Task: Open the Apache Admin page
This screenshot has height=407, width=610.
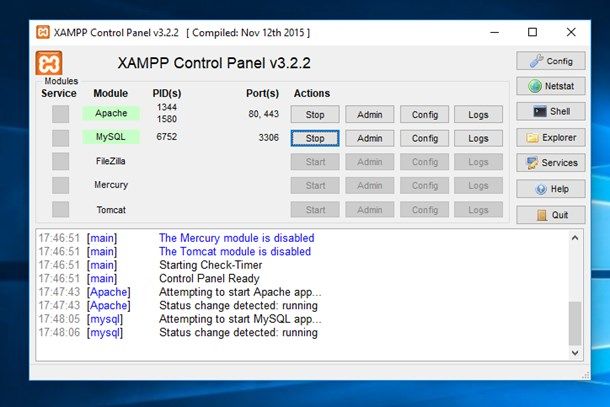Action: [x=370, y=114]
